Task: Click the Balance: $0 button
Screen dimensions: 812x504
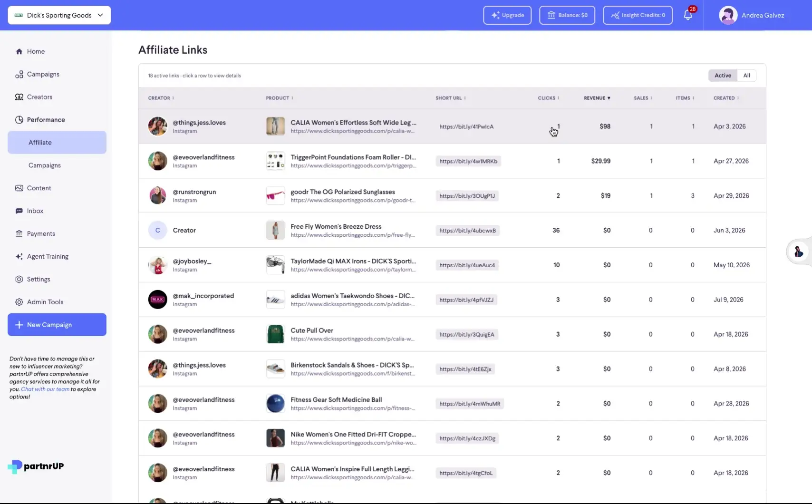Action: click(x=567, y=15)
